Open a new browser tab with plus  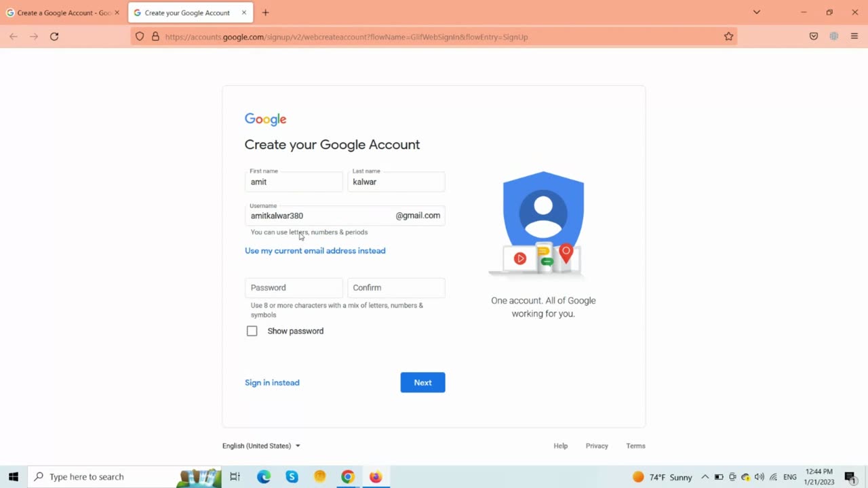click(x=265, y=13)
